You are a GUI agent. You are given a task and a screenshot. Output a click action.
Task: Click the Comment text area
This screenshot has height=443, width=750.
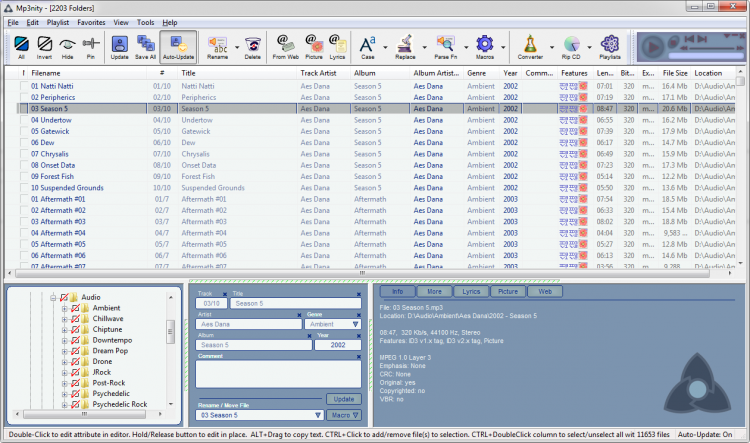pos(278,374)
